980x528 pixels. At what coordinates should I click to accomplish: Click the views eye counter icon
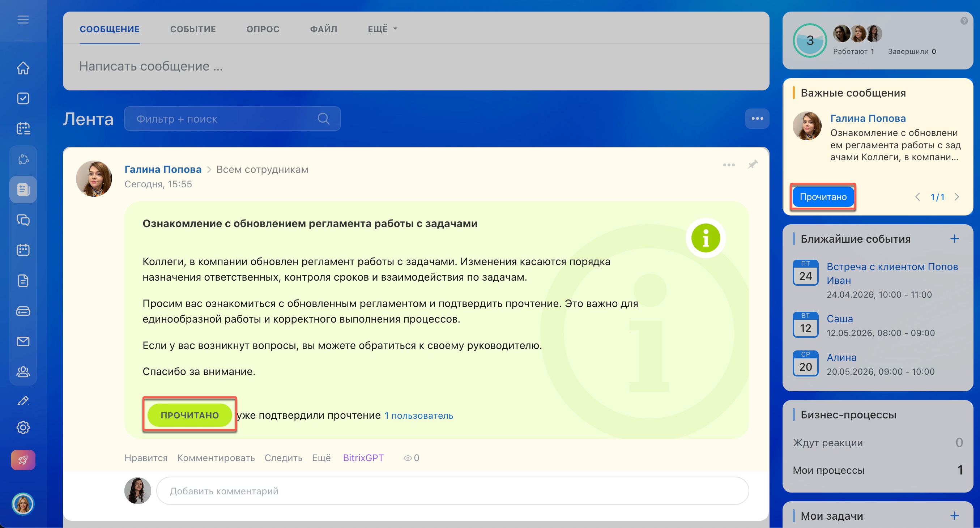click(408, 458)
